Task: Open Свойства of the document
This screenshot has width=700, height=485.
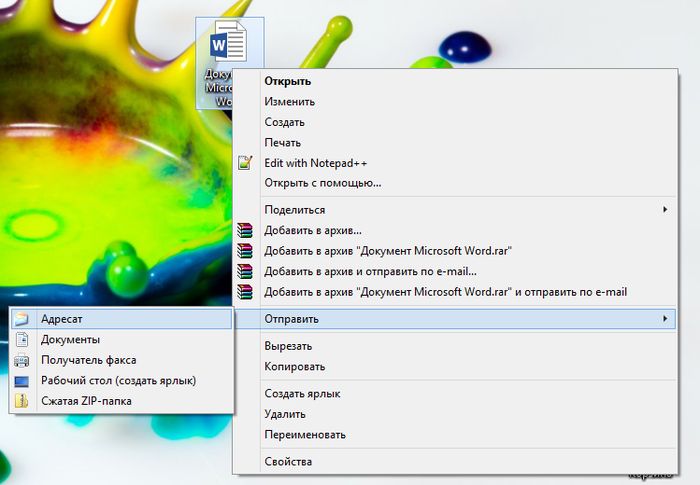Action: [288, 461]
